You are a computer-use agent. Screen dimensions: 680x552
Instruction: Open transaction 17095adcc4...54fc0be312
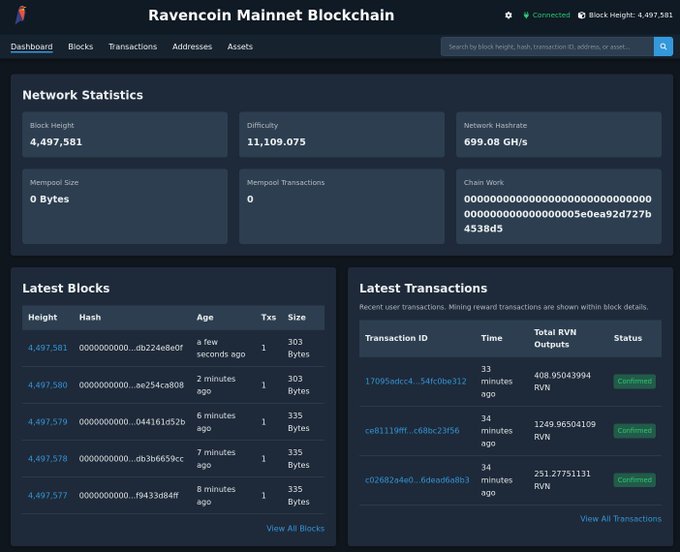(415, 381)
